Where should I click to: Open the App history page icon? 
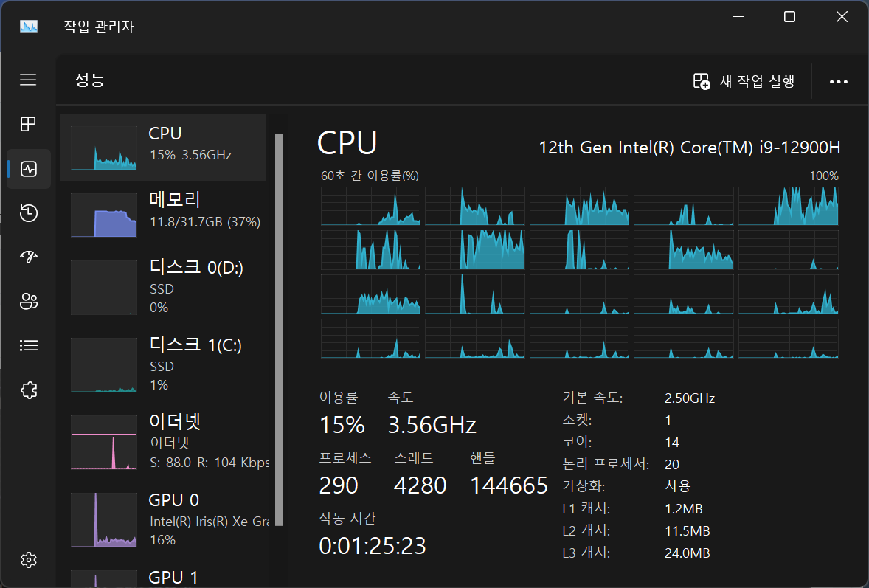tap(28, 213)
